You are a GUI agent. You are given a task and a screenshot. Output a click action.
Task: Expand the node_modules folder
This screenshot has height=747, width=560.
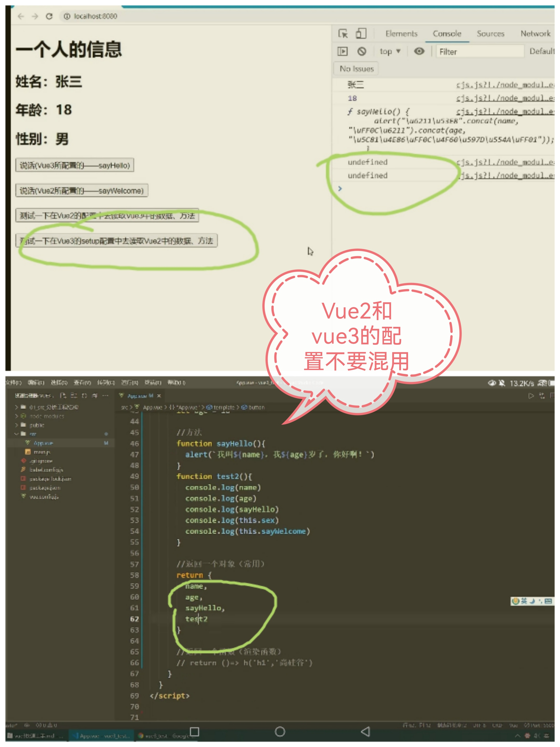click(x=47, y=416)
